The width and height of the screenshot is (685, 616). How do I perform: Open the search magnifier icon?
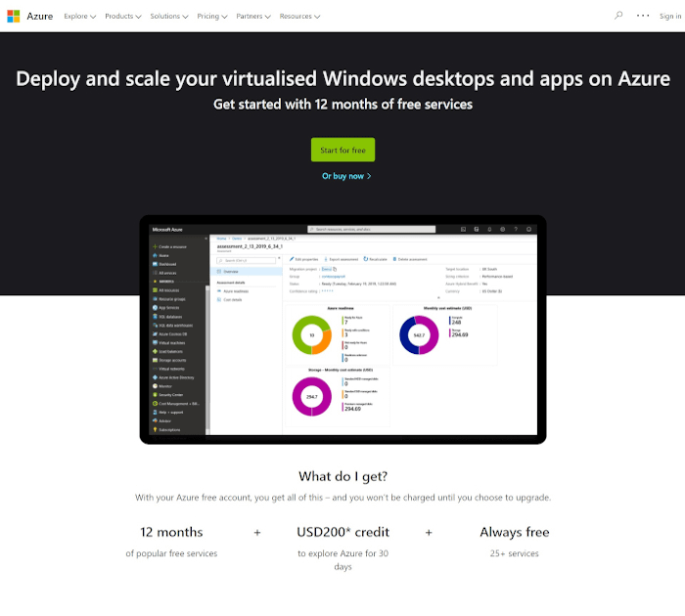[x=618, y=16]
